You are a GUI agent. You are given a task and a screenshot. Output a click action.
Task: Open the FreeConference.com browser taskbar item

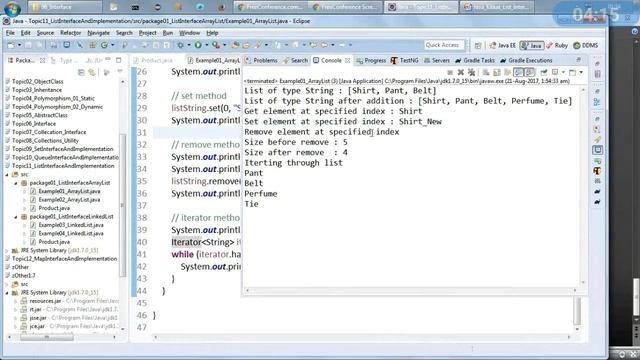point(270,7)
